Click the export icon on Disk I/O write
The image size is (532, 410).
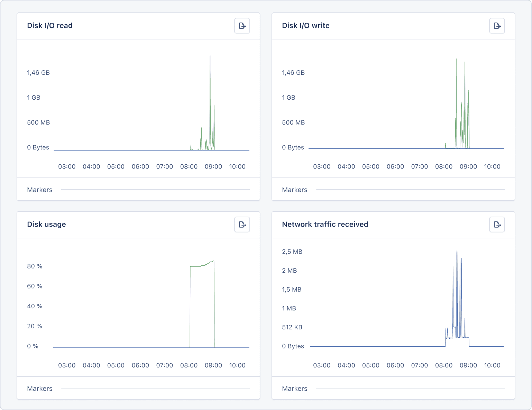(x=497, y=26)
